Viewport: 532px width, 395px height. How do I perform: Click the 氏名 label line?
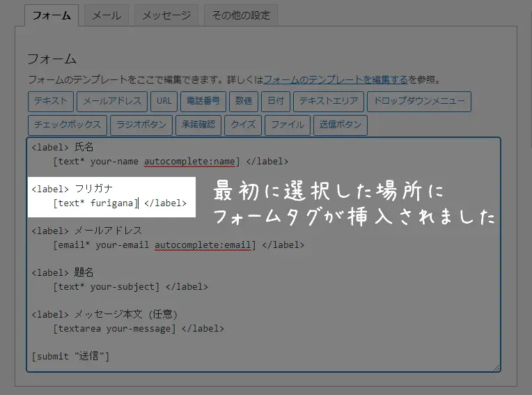63,147
